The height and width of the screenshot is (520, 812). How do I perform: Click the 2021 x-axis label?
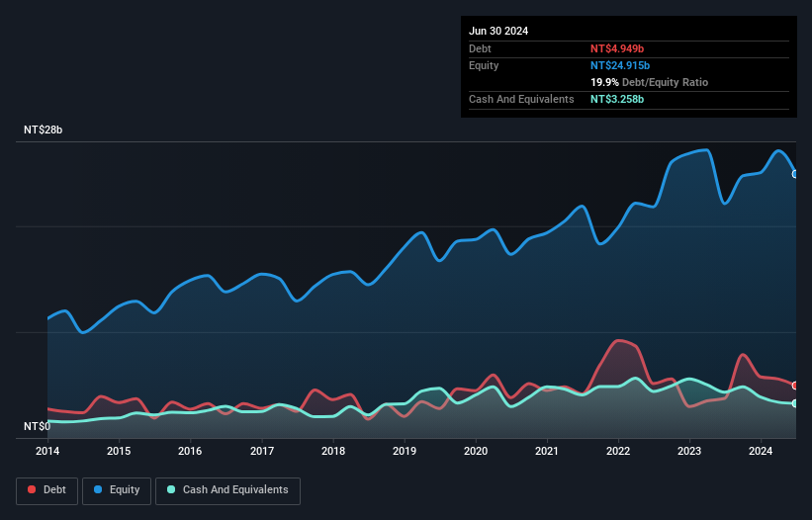click(x=547, y=451)
